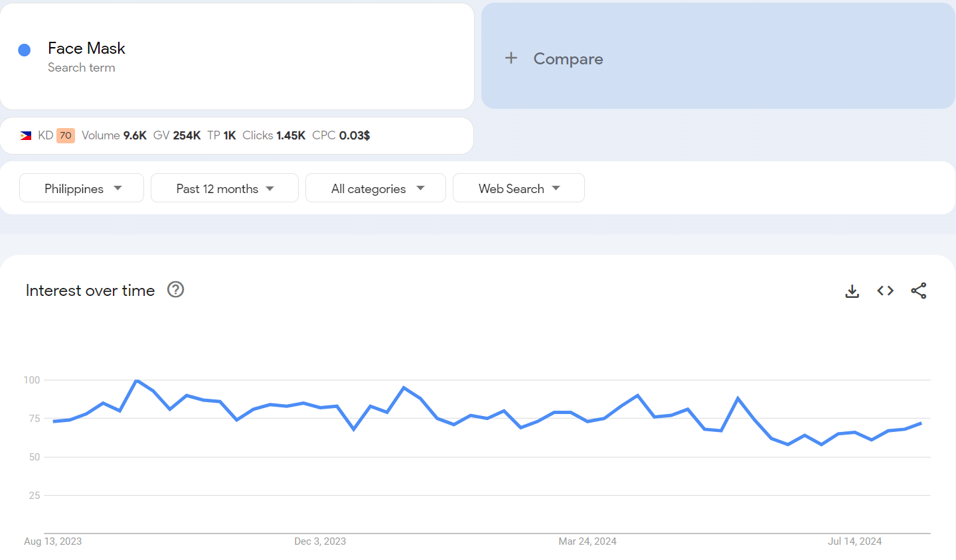Click the plus icon beside Compare
The image size is (956, 560).
click(511, 58)
